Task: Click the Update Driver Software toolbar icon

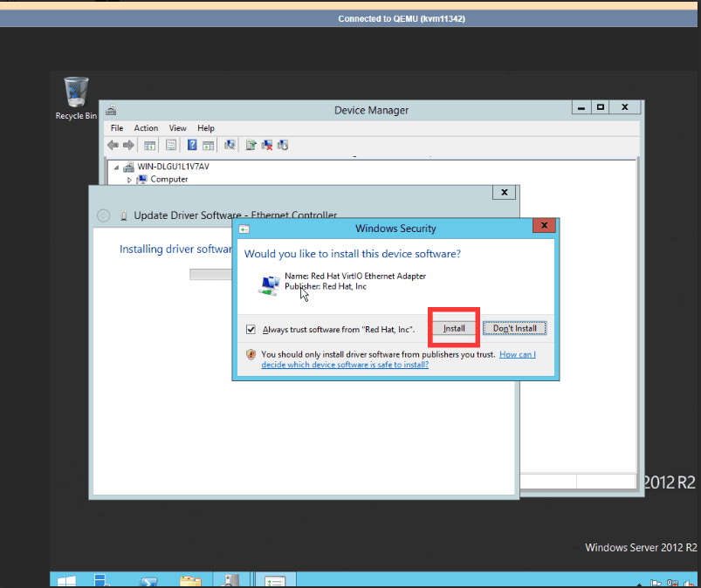Action: point(251,145)
